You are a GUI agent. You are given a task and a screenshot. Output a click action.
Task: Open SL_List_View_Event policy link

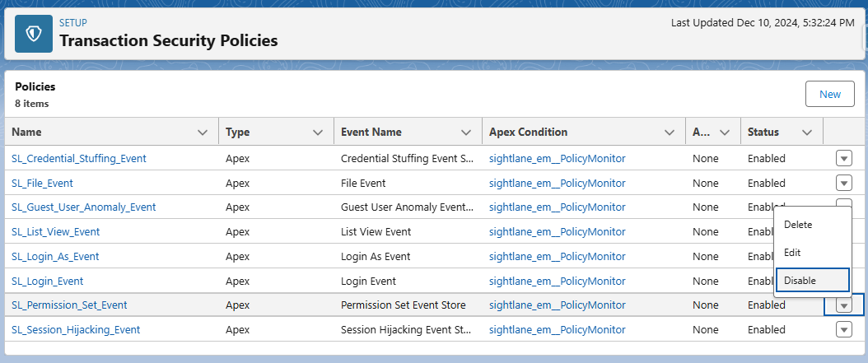click(x=56, y=232)
